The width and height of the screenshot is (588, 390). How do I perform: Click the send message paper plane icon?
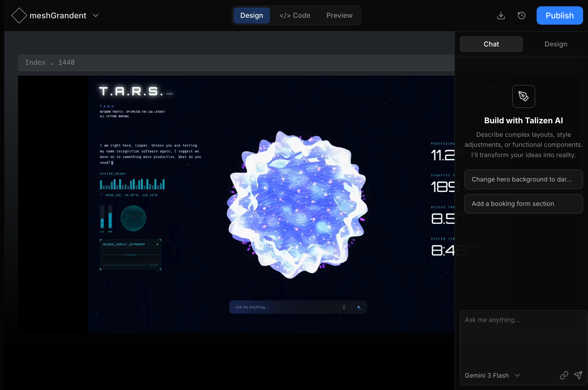point(578,375)
